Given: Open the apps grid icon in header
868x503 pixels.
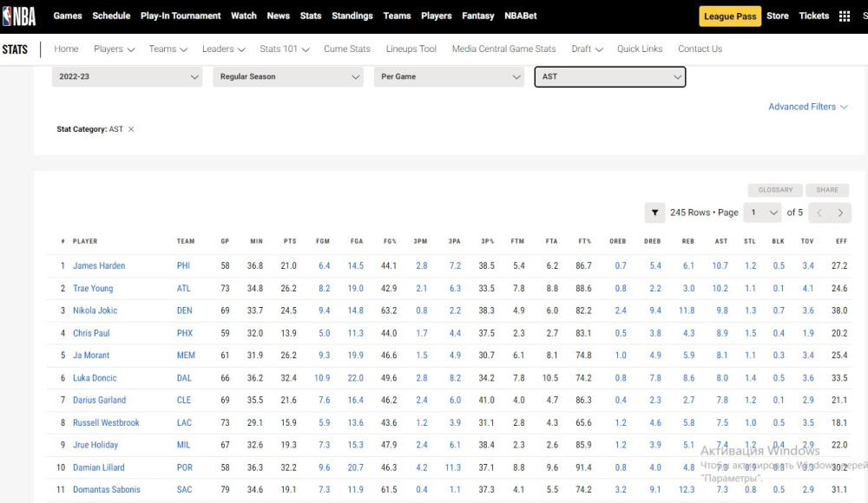Looking at the screenshot, I should point(845,16).
